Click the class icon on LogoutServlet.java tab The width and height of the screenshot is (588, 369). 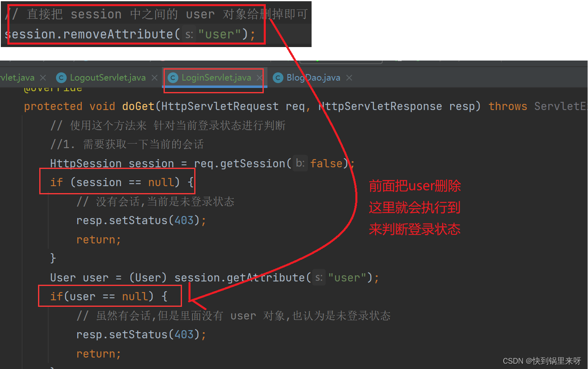point(61,78)
